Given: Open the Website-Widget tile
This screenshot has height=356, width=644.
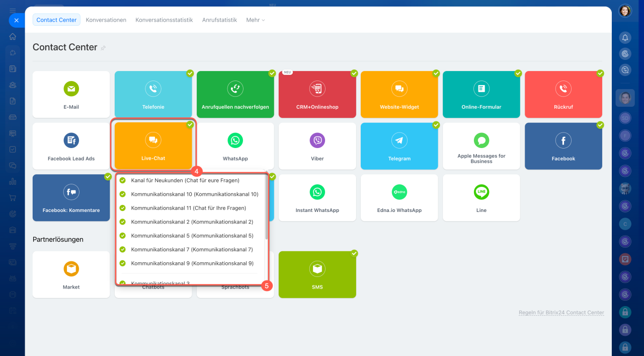Looking at the screenshot, I should (x=399, y=94).
